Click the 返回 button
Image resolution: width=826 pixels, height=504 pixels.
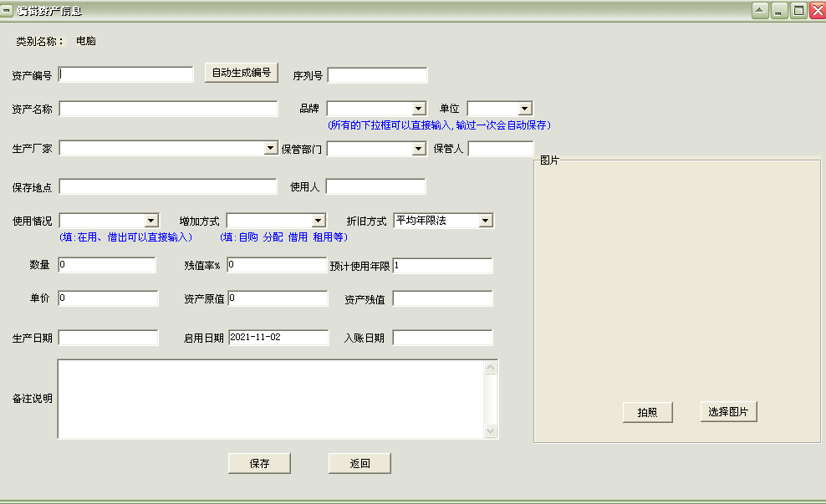pos(359,463)
